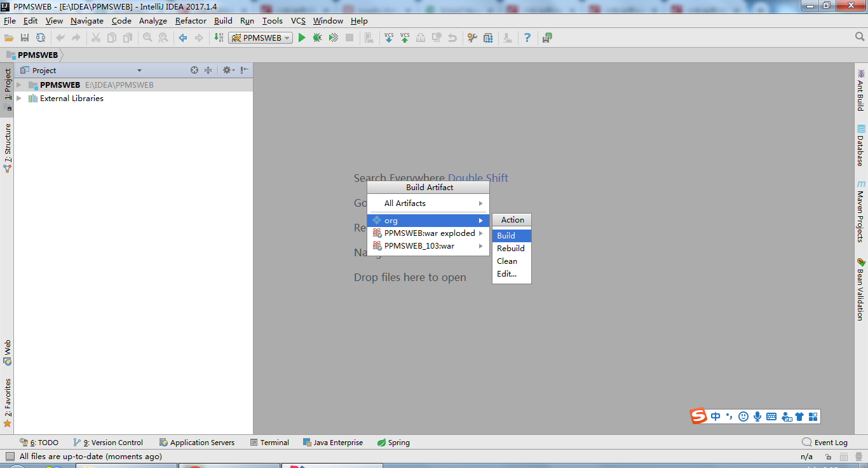Expand the PPMSWEB project tree node
Image resolution: width=868 pixels, height=468 pixels.
click(19, 85)
